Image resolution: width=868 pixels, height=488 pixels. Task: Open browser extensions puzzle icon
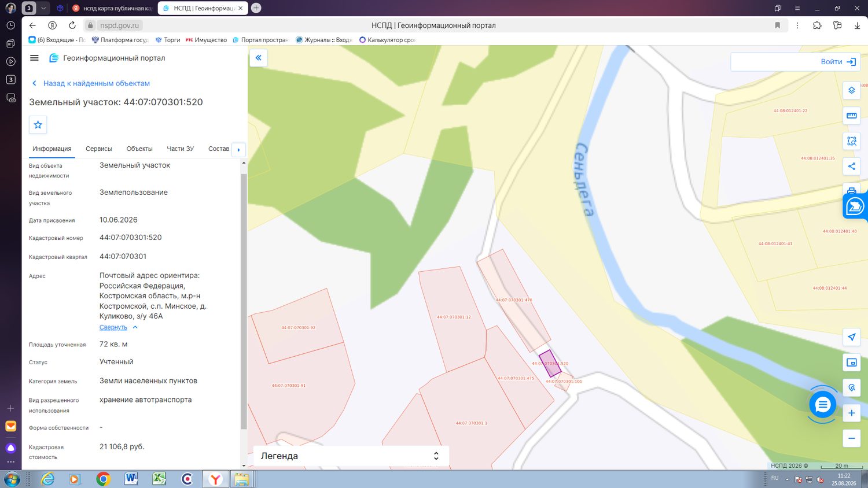pos(817,25)
